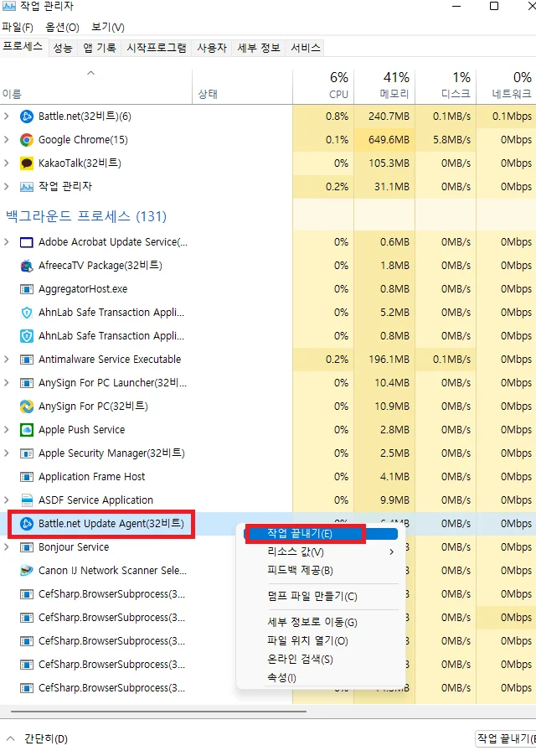Expand the KakaoTalk(32비트) process group
536x756 pixels.
click(7, 163)
